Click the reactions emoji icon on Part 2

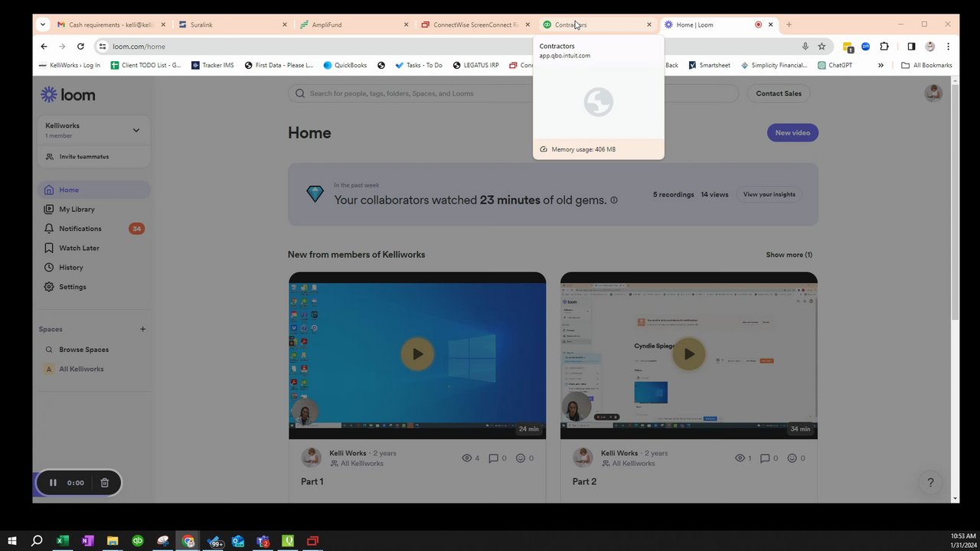tap(792, 458)
